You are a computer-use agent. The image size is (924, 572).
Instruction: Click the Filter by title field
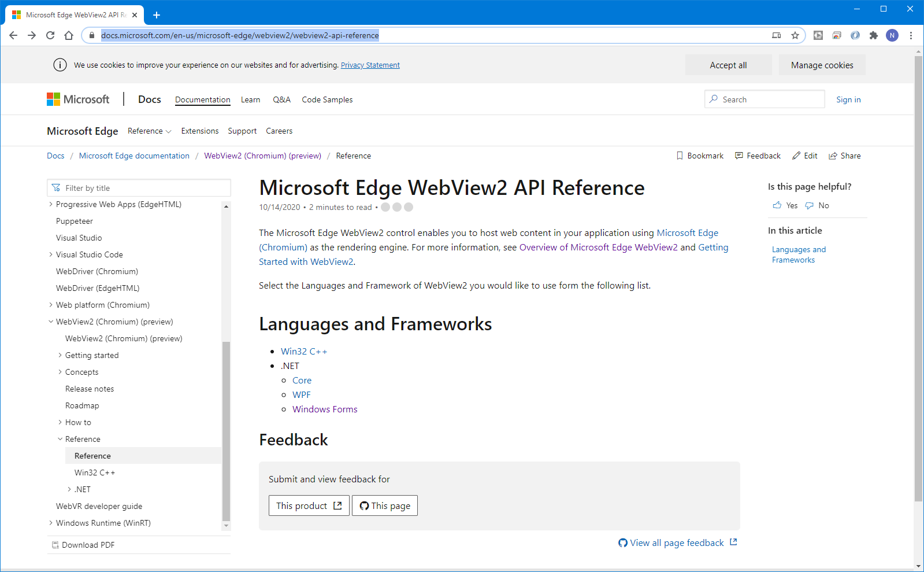(x=139, y=188)
